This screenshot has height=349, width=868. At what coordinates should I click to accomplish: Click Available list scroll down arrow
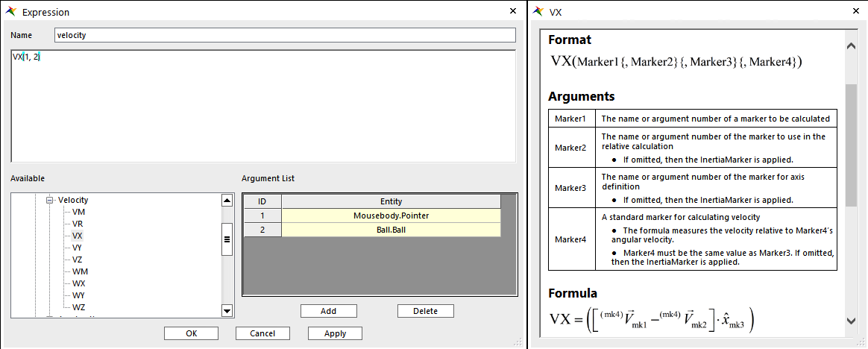pyautogui.click(x=227, y=311)
